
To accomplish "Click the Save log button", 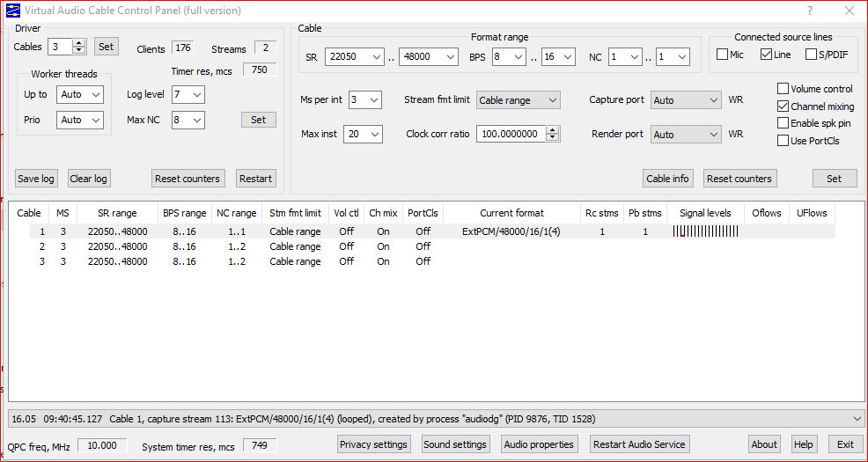I will pyautogui.click(x=36, y=179).
